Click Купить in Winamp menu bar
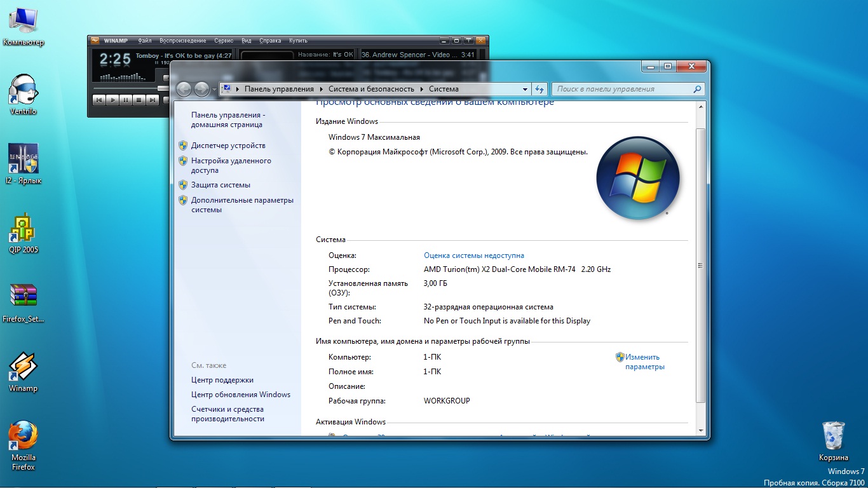 pyautogui.click(x=298, y=41)
